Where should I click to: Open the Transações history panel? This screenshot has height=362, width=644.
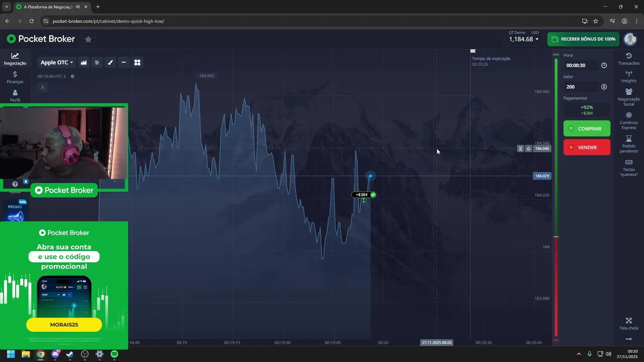click(628, 59)
